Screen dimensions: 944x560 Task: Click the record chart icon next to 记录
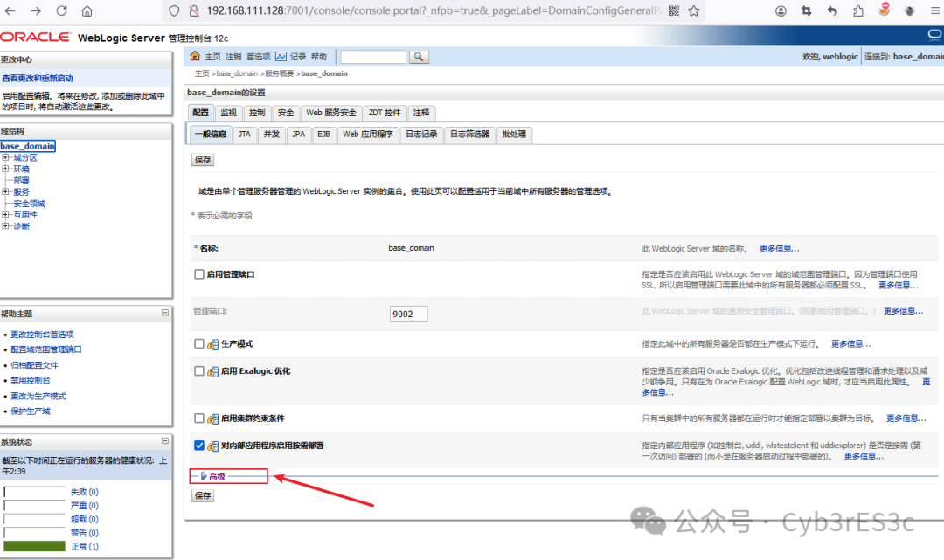(281, 56)
